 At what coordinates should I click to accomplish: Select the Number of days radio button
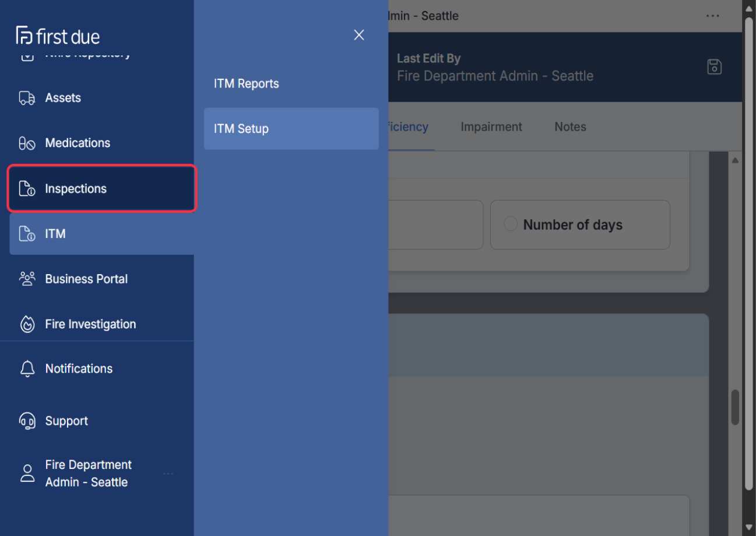click(511, 225)
